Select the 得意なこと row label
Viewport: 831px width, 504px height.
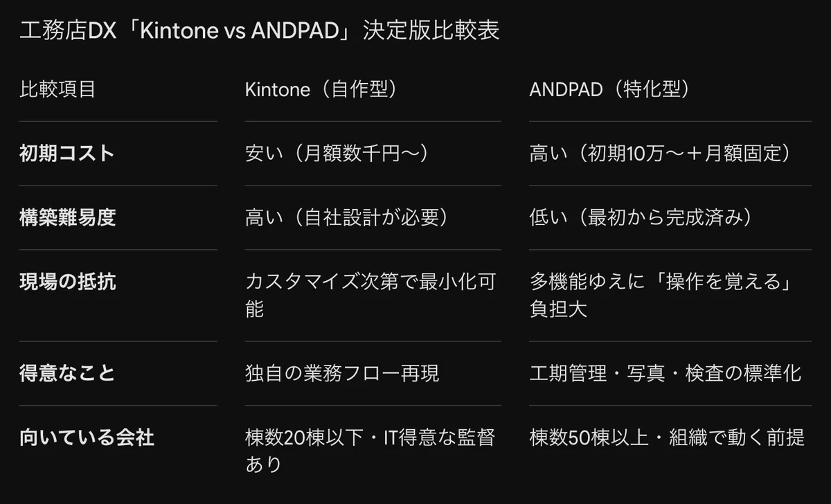click(67, 373)
